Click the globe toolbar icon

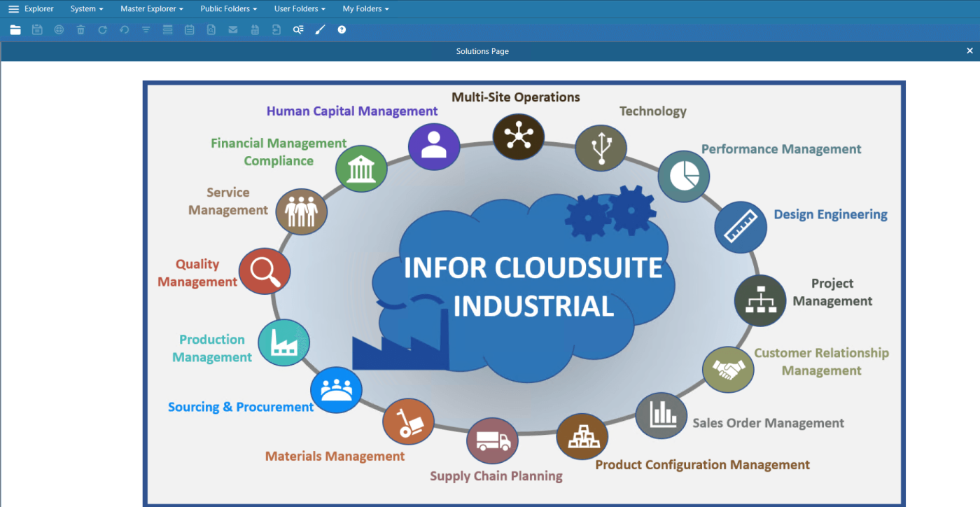coord(59,30)
